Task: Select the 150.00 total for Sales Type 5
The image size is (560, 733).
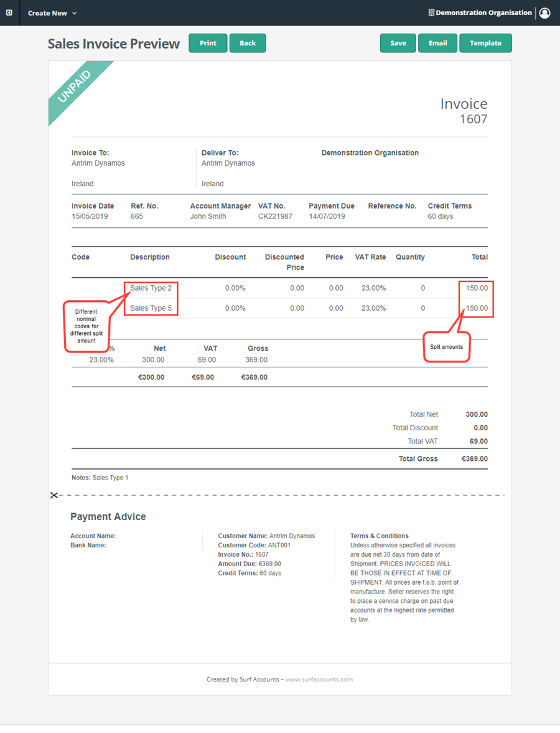Action: pyautogui.click(x=477, y=308)
